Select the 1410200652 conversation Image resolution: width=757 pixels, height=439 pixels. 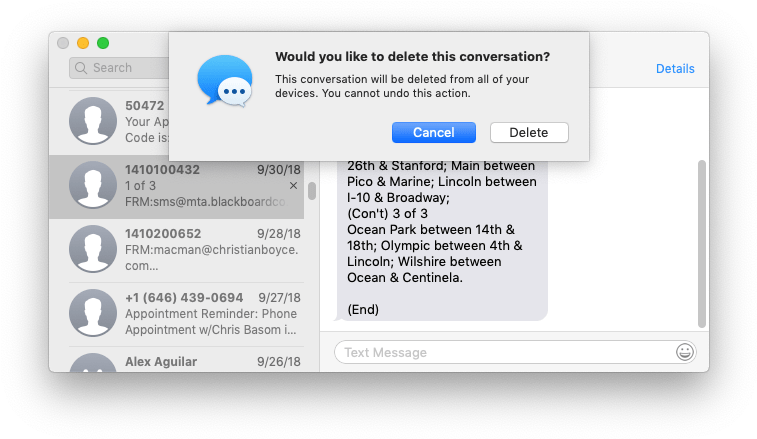[x=177, y=250]
